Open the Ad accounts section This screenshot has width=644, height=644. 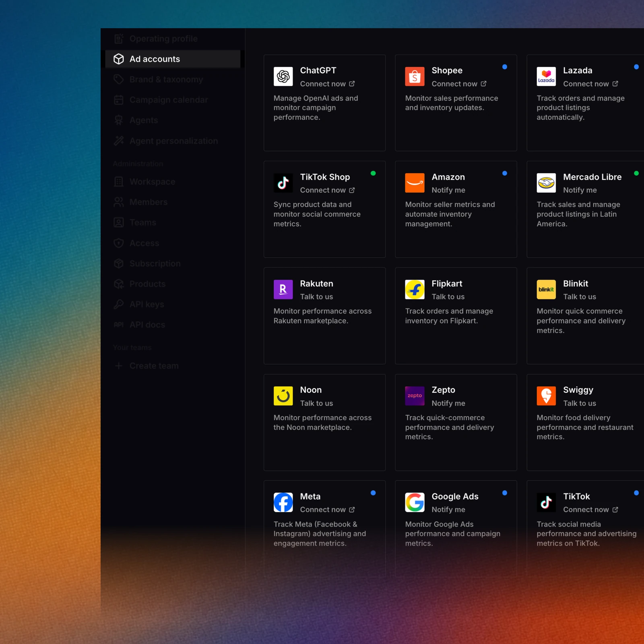173,59
